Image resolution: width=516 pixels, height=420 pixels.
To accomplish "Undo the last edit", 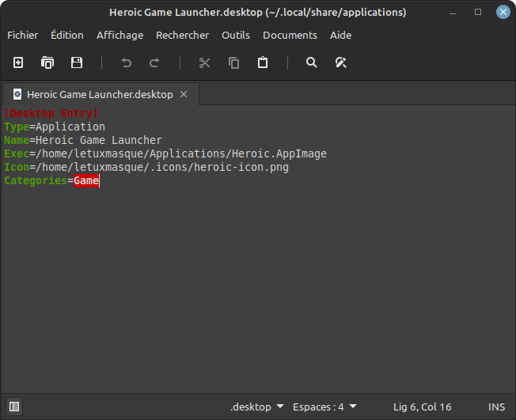I will 127,62.
